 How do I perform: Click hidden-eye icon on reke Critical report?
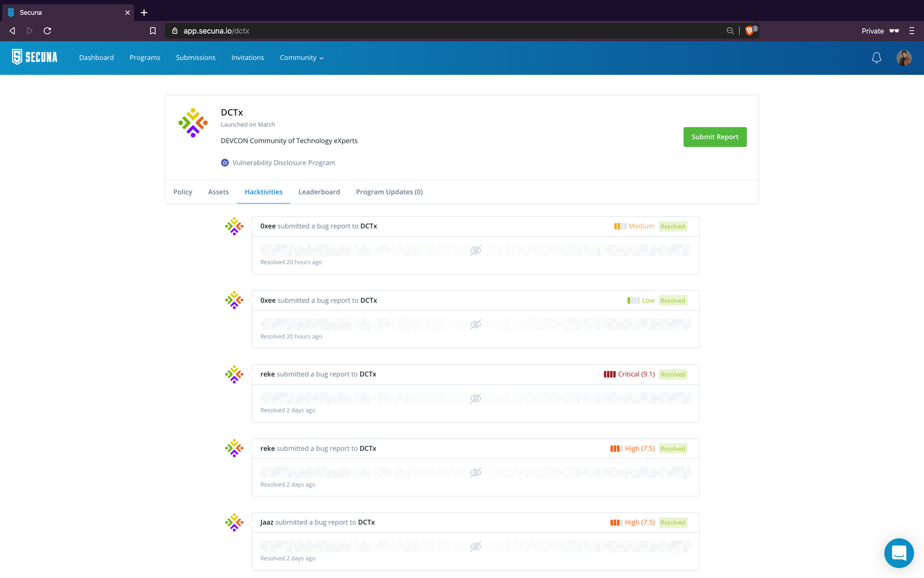(x=475, y=398)
